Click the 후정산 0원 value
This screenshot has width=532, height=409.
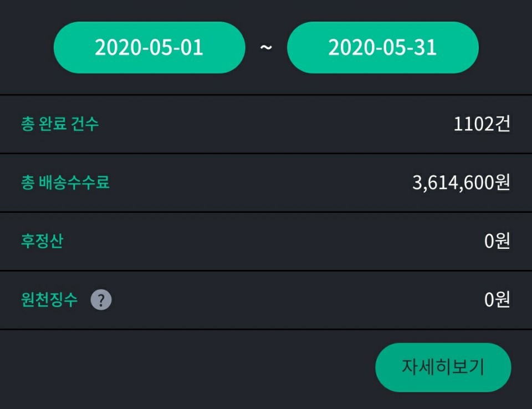pyautogui.click(x=497, y=241)
